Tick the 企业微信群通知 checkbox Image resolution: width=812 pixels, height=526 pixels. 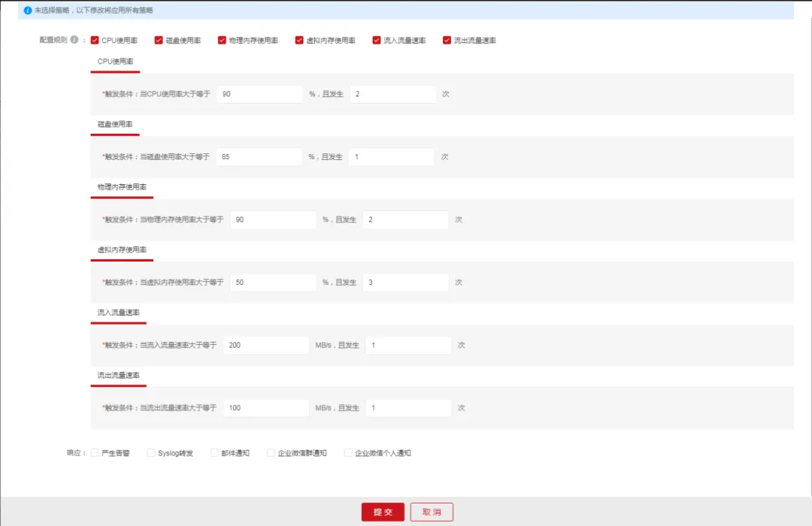pos(271,453)
